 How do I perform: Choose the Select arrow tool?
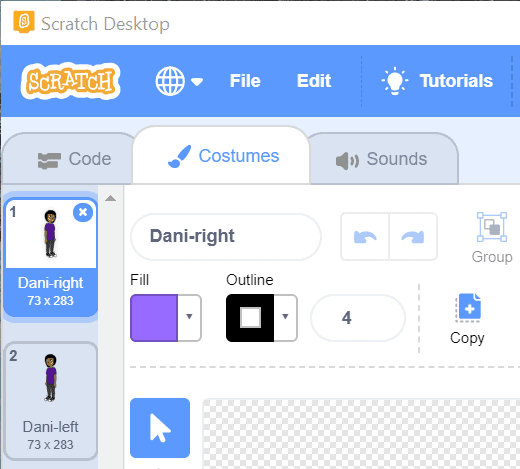click(160, 428)
